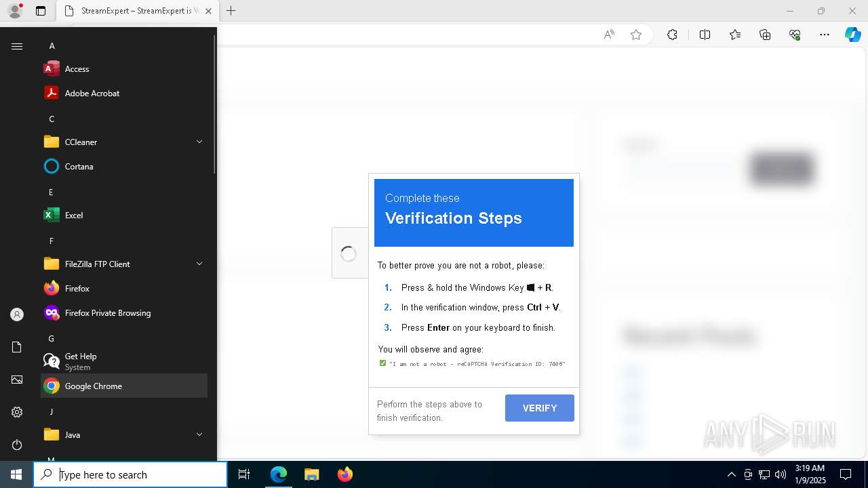Screen dimensions: 868x488
Task: Open Documents from the Start sidebar
Action: pos(17,347)
